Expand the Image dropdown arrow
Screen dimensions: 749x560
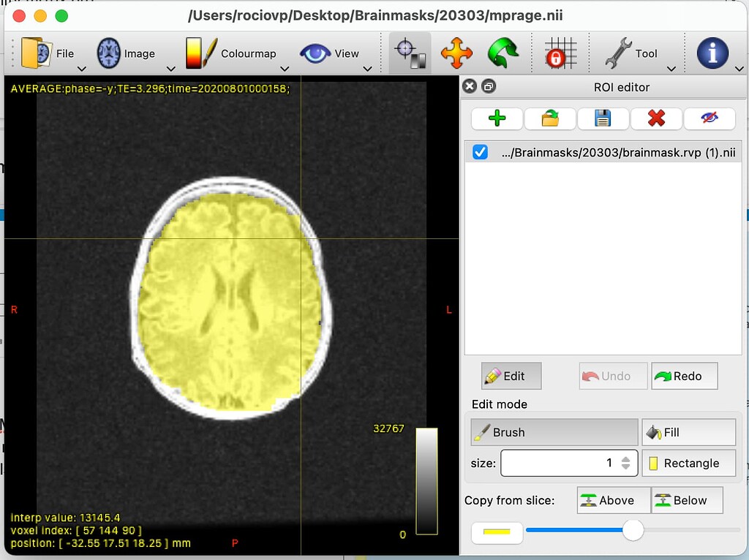[170, 69]
